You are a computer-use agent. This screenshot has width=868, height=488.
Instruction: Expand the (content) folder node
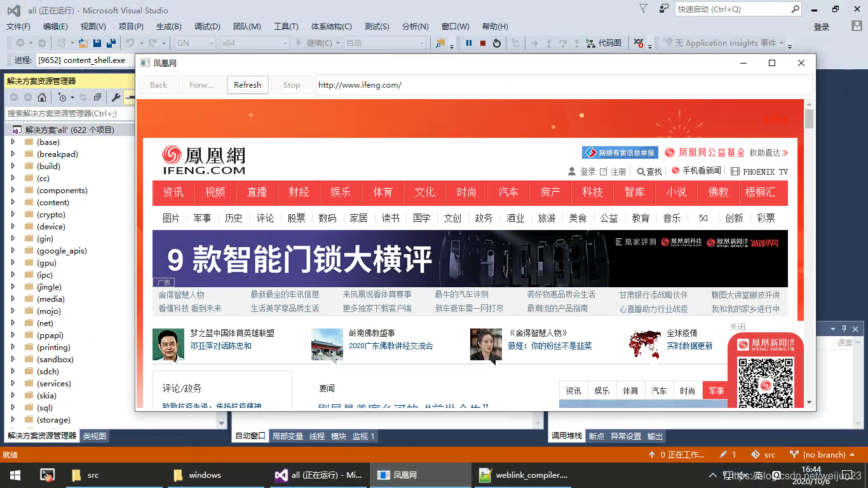click(x=13, y=203)
